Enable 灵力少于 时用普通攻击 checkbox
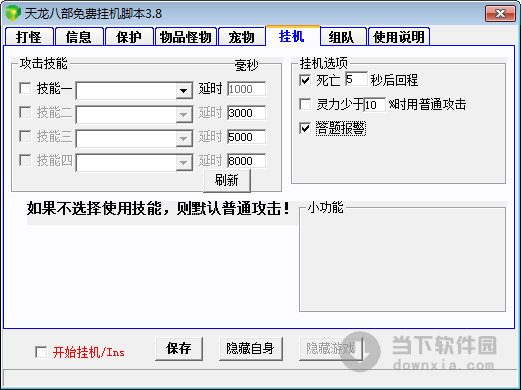The width and height of the screenshot is (521, 390). pyautogui.click(x=305, y=104)
